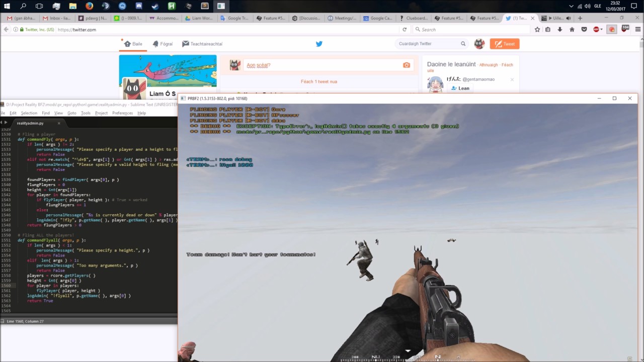Switch to Meetings tab
Image resolution: width=644 pixels, height=362 pixels.
point(343,18)
